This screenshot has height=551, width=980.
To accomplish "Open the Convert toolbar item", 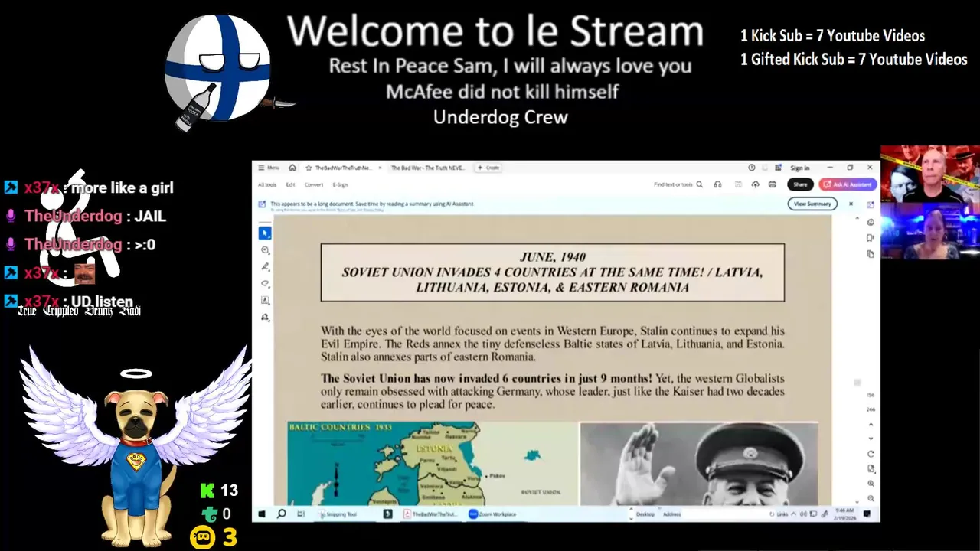I will pos(314,184).
